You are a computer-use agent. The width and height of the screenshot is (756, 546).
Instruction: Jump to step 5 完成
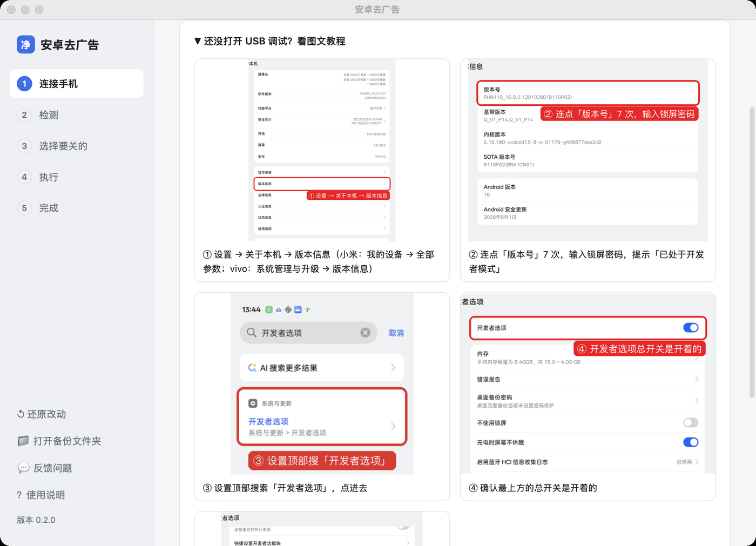pos(77,208)
